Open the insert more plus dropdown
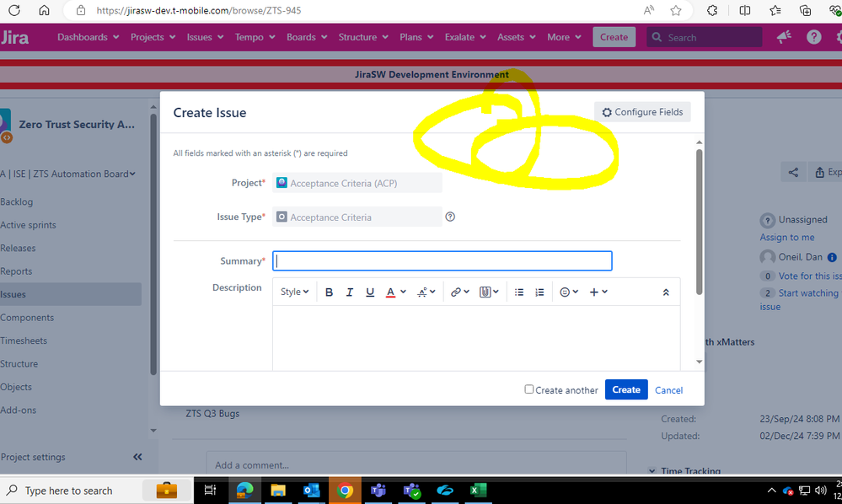The width and height of the screenshot is (842, 504). [x=598, y=292]
